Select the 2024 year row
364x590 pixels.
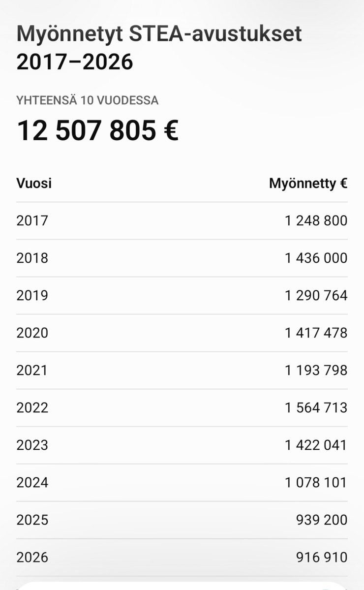182,482
